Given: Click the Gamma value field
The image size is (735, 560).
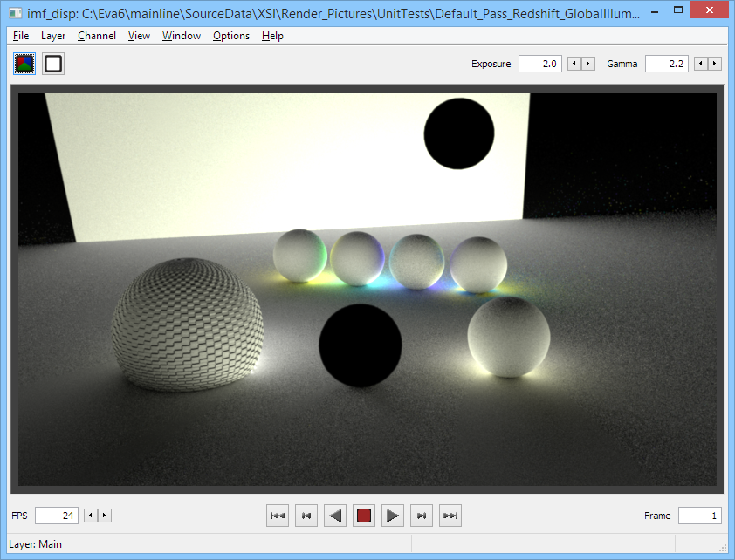Looking at the screenshot, I should tap(667, 64).
